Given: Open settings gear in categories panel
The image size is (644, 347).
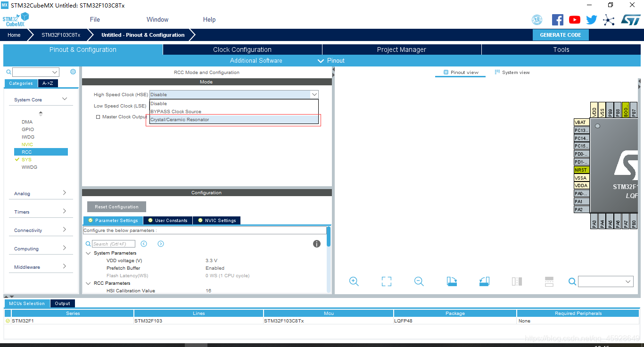Looking at the screenshot, I should point(73,72).
